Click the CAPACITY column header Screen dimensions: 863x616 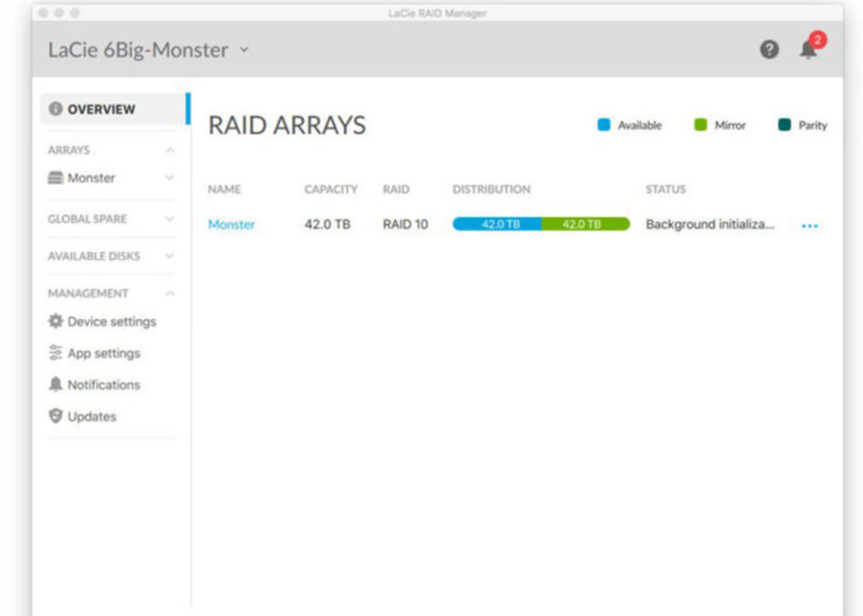pyautogui.click(x=331, y=189)
